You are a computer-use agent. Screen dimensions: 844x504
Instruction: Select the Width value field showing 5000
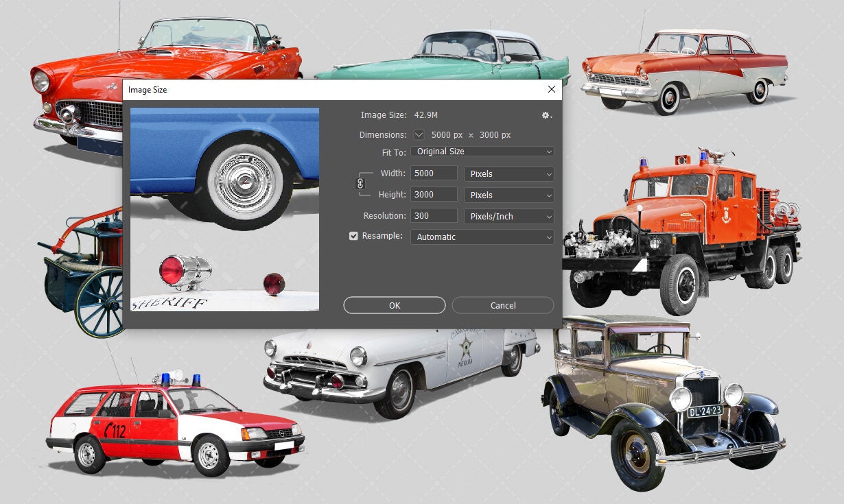pyautogui.click(x=434, y=173)
